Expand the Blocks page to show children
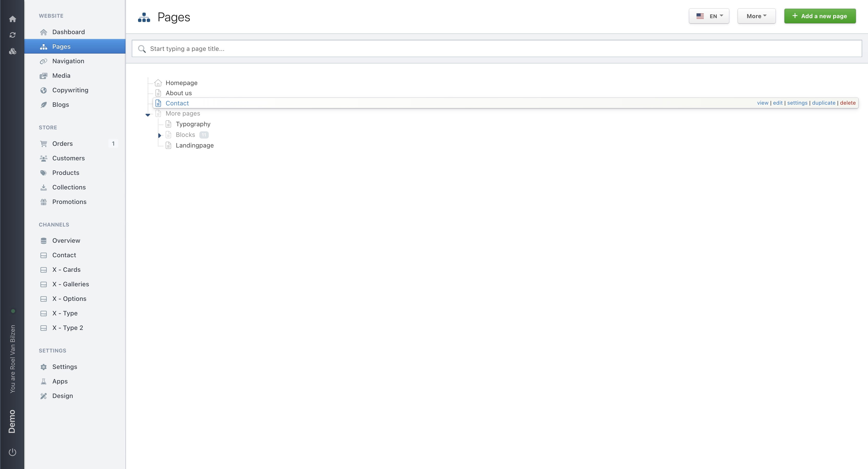This screenshot has height=469, width=868. pos(159,136)
